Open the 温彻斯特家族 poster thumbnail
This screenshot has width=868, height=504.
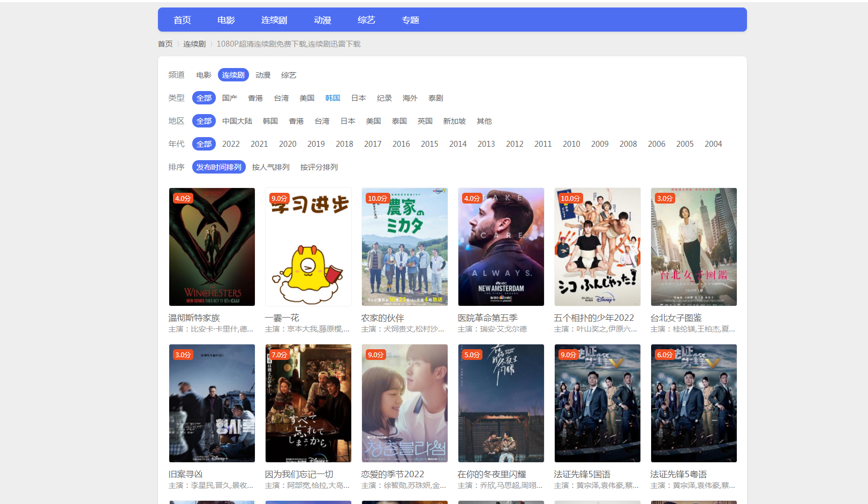coord(212,247)
